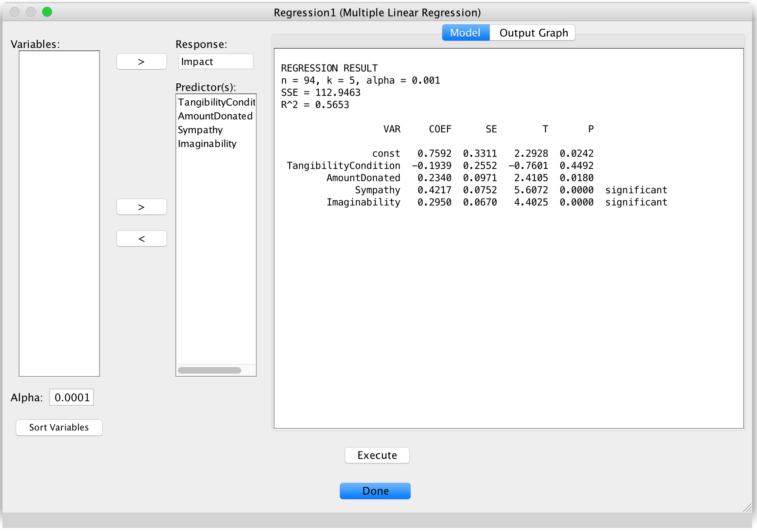Image resolution: width=757 pixels, height=532 pixels.
Task: Select Imaginability in the Predictor(s) list
Action: [207, 143]
